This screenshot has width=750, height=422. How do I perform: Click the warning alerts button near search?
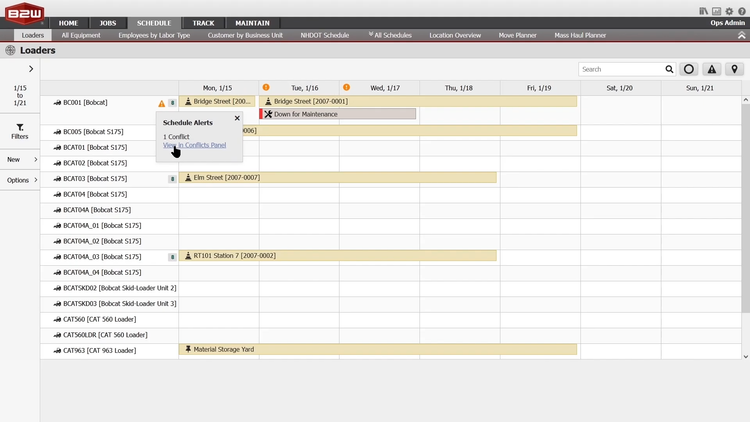[x=712, y=69]
